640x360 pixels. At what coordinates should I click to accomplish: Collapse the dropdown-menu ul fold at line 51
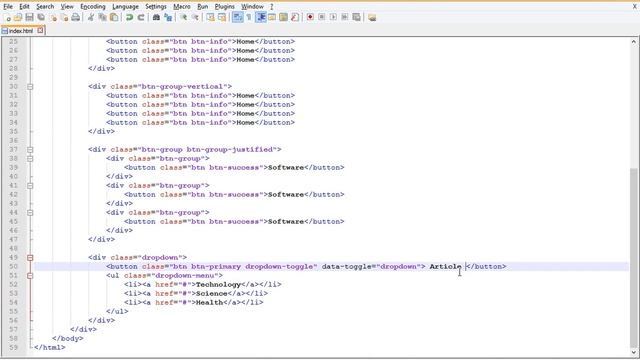30,276
